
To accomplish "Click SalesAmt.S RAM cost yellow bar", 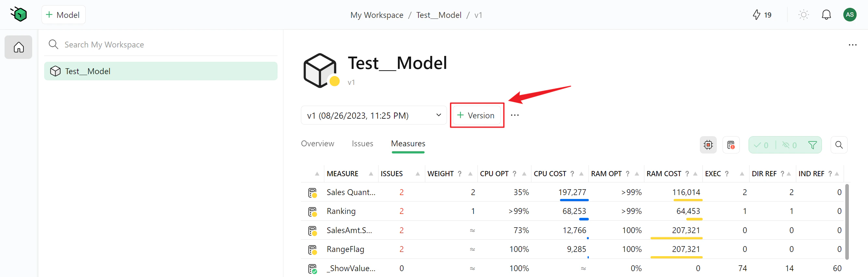I will [x=676, y=238].
